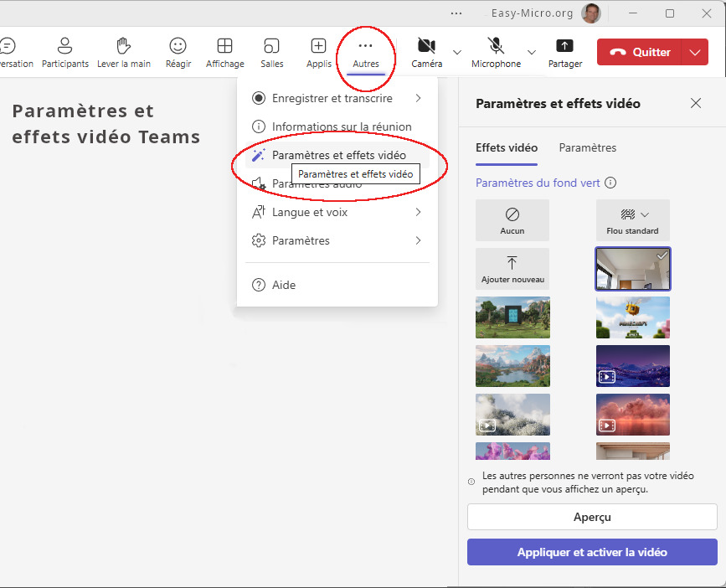Switch to the Effets vidéo tab
The height and width of the screenshot is (588, 726).
507,147
